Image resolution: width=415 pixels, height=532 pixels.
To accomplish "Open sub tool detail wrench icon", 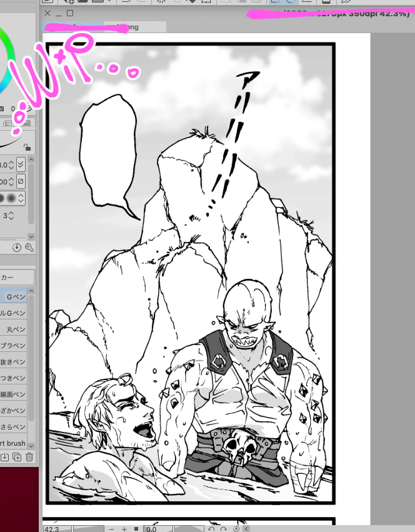I will point(29,248).
